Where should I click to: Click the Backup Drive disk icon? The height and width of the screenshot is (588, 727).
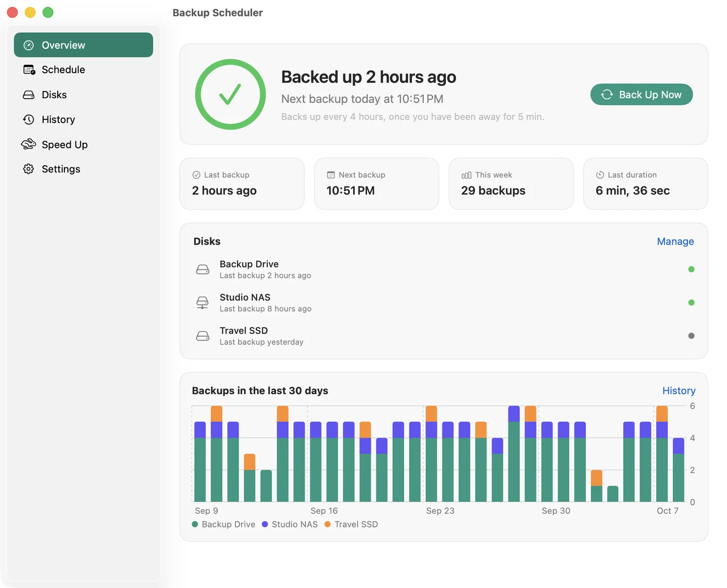click(203, 269)
